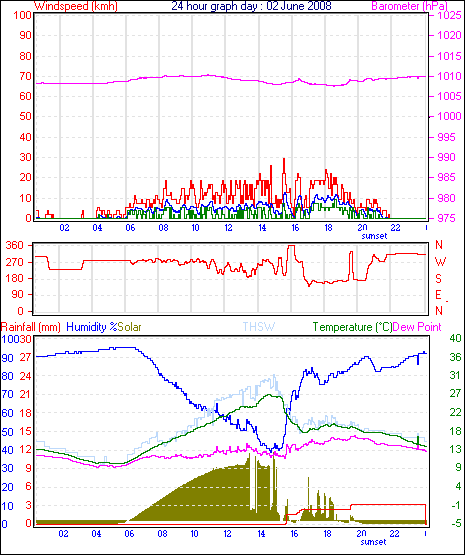Click the 'THSW' legend label
This screenshot has width=465, height=556.
259,327
